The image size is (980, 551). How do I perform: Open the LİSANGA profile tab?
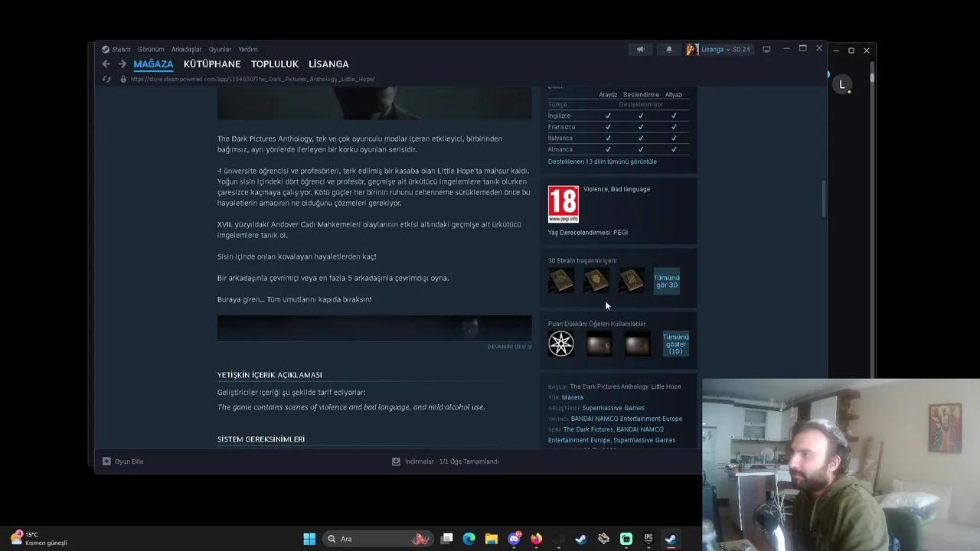(328, 64)
